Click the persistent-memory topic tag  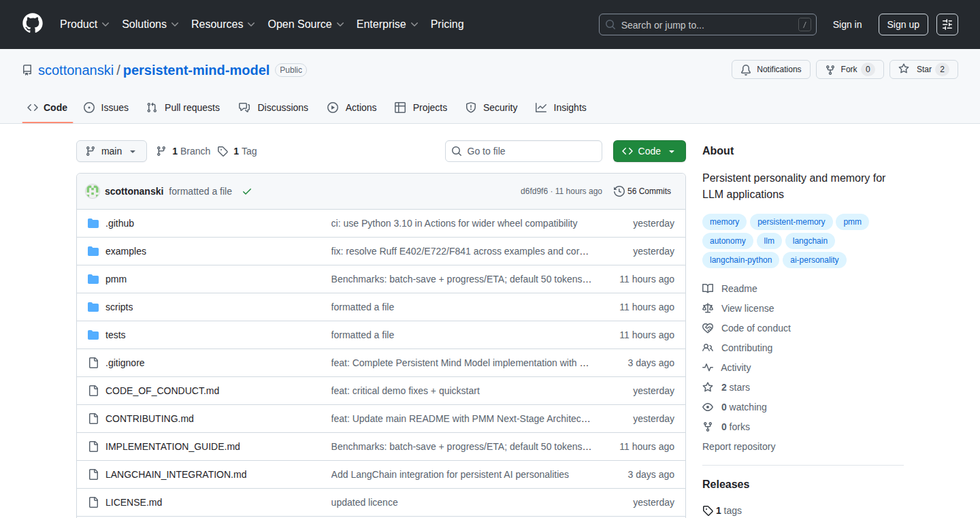pos(791,222)
